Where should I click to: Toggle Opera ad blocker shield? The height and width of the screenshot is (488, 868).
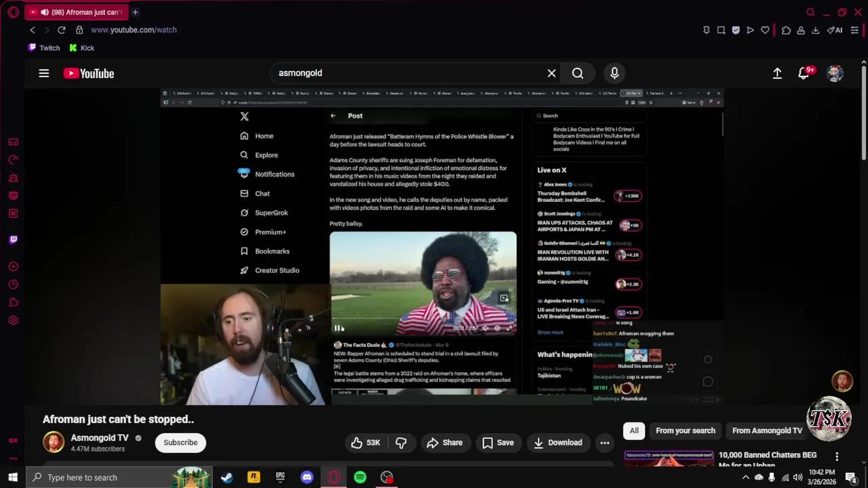pyautogui.click(x=736, y=30)
